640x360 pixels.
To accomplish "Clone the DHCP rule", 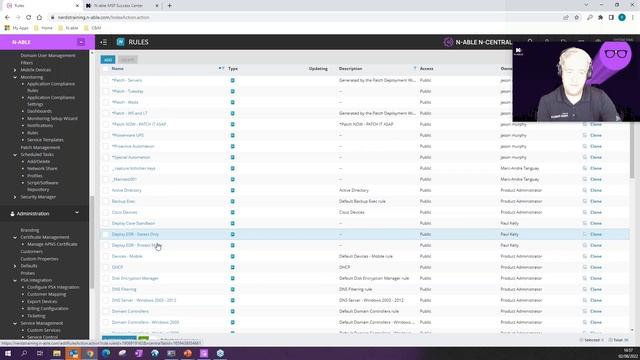I will (x=596, y=267).
